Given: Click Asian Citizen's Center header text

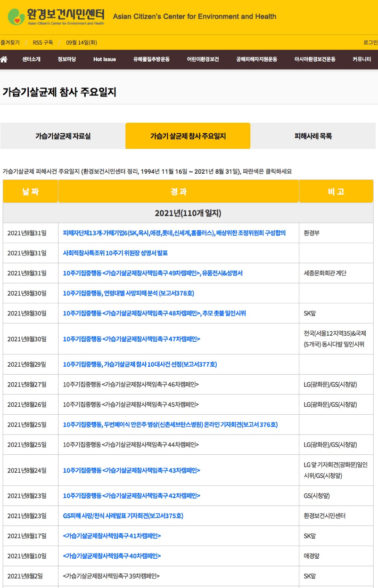Looking at the screenshot, I should 195,16.
